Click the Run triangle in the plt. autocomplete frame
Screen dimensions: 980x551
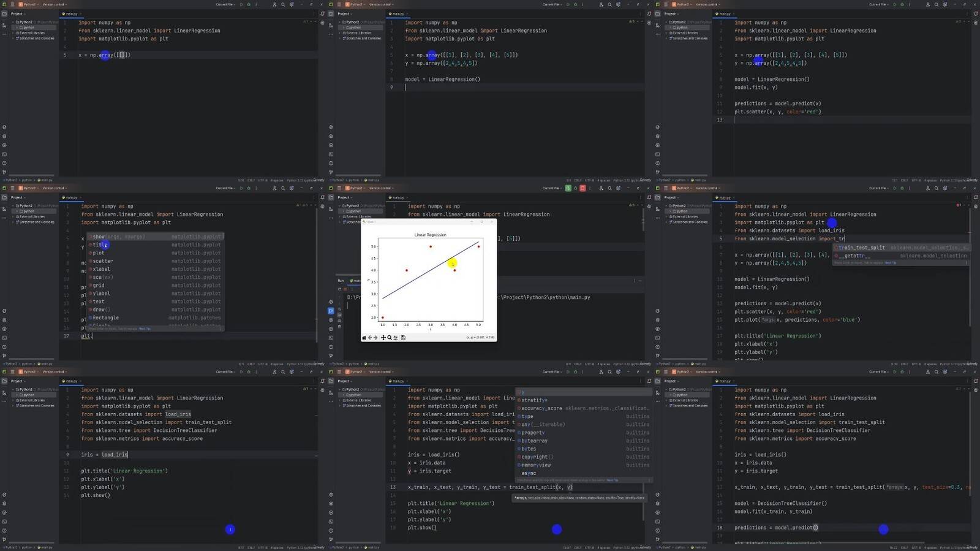(241, 188)
